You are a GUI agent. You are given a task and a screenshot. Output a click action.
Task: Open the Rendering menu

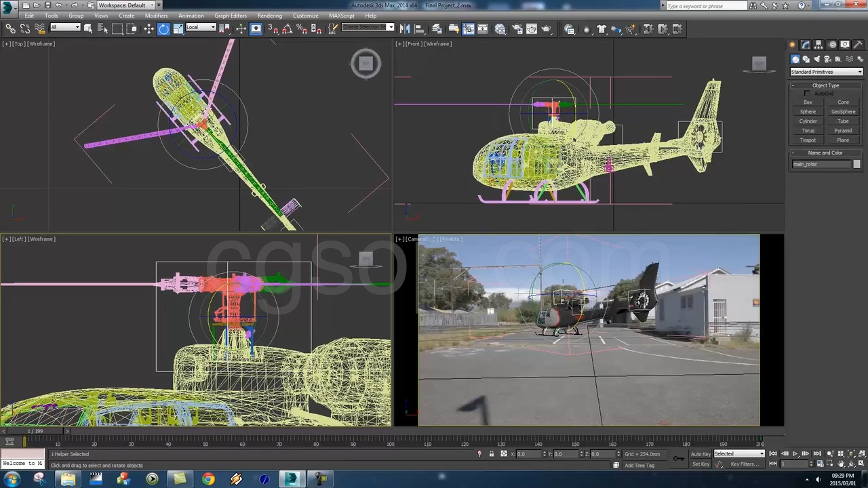[x=269, y=16]
